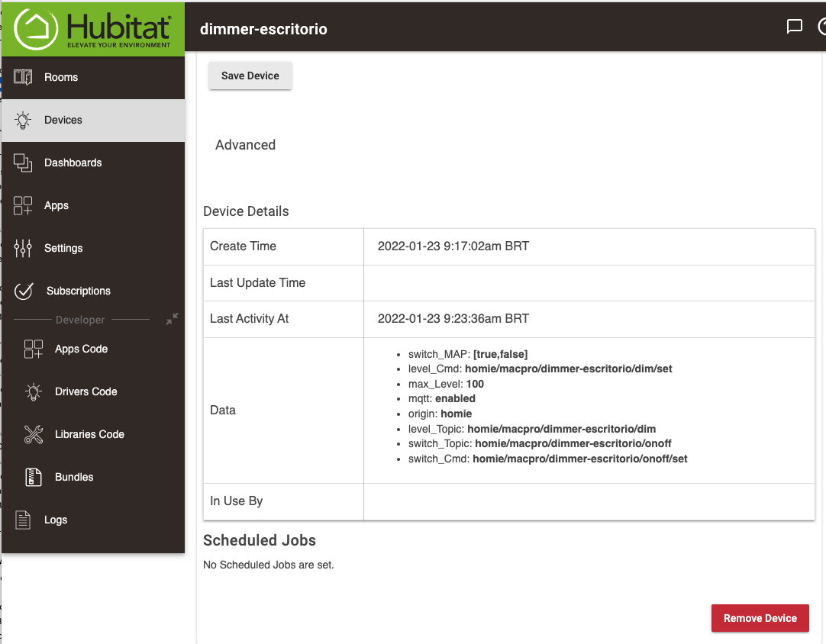Go to Subscriptions
The width and height of the screenshot is (826, 644).
[x=79, y=291]
